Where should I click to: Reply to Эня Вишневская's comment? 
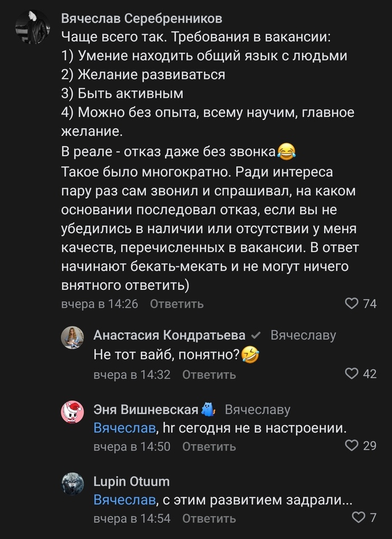[x=209, y=447]
